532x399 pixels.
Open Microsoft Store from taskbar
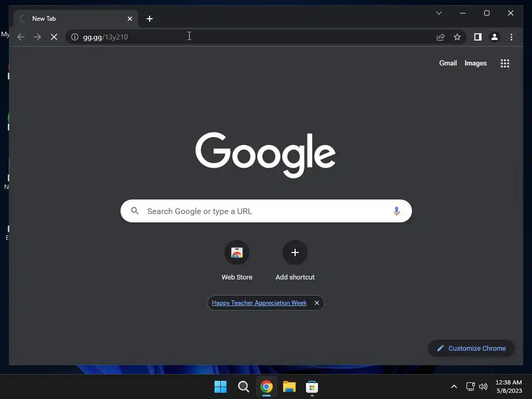312,387
